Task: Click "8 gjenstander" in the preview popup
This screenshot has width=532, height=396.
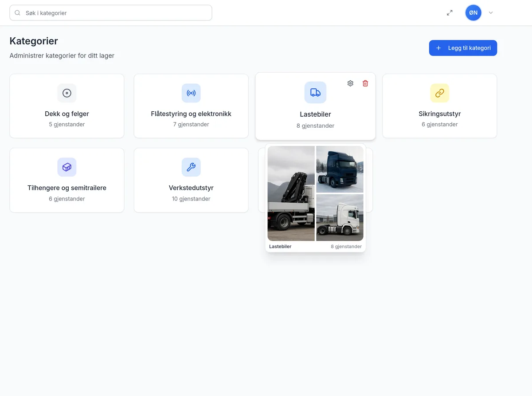Action: 346,247
